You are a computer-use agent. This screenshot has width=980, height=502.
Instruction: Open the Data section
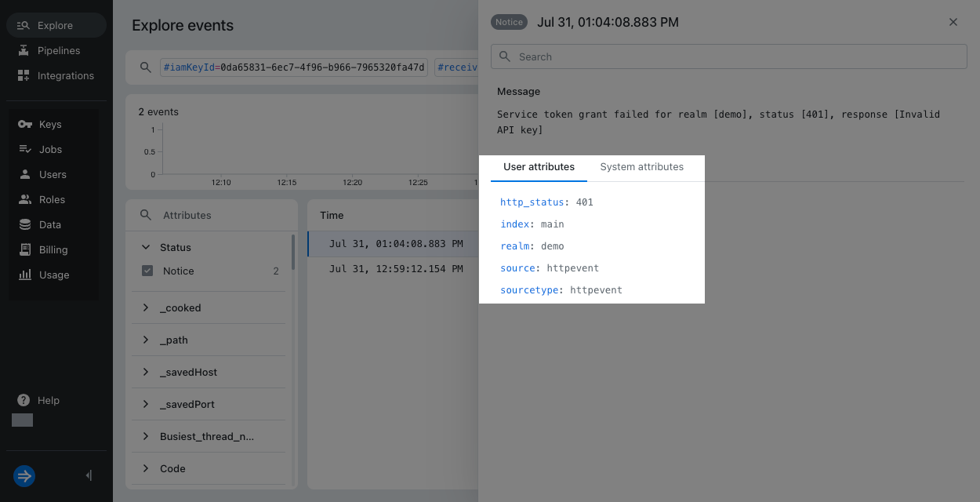click(x=50, y=224)
